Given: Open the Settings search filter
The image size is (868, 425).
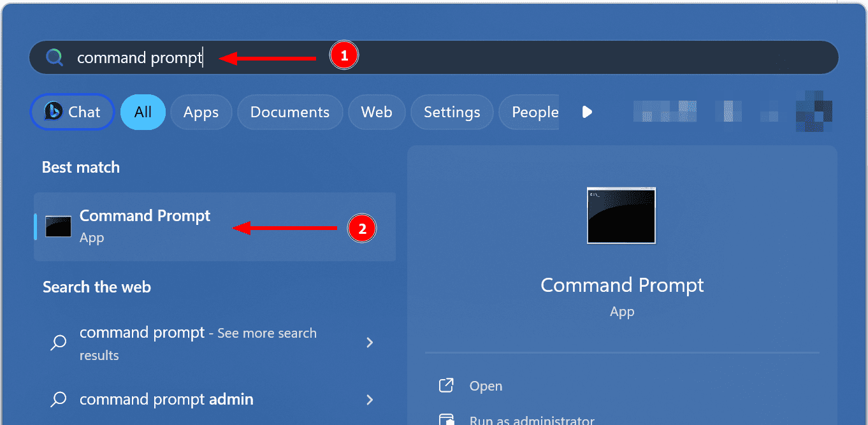Looking at the screenshot, I should point(452,112).
